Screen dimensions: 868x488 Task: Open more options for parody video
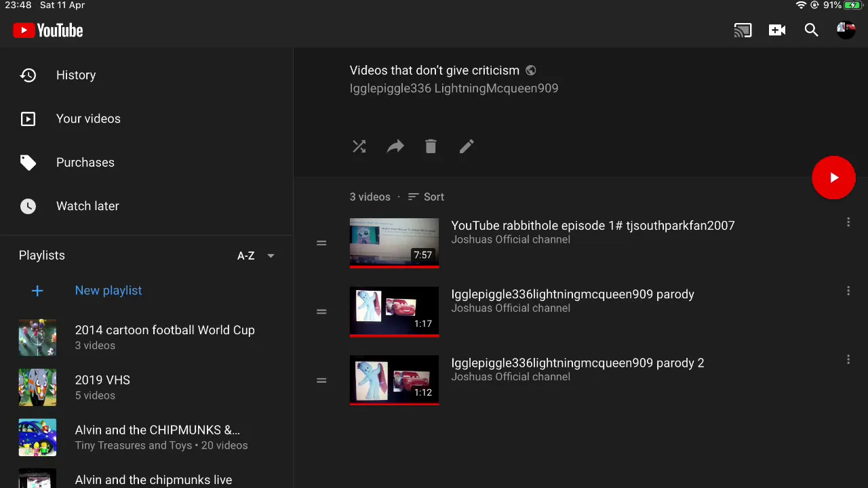pyautogui.click(x=848, y=291)
